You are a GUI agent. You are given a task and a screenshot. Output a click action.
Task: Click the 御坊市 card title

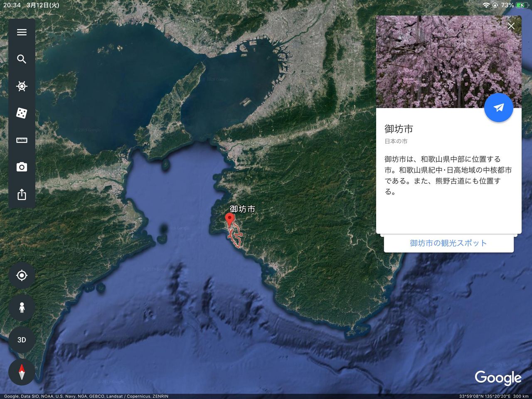pyautogui.click(x=399, y=129)
